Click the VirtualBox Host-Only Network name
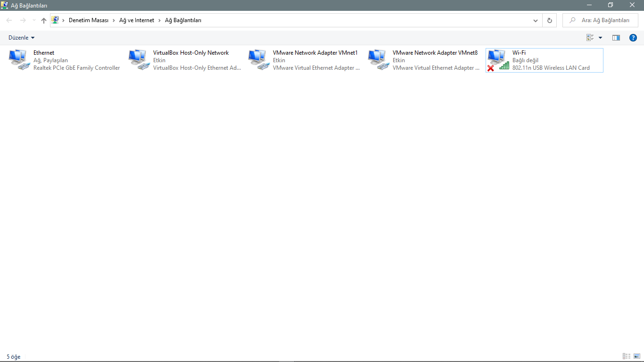 point(191,53)
